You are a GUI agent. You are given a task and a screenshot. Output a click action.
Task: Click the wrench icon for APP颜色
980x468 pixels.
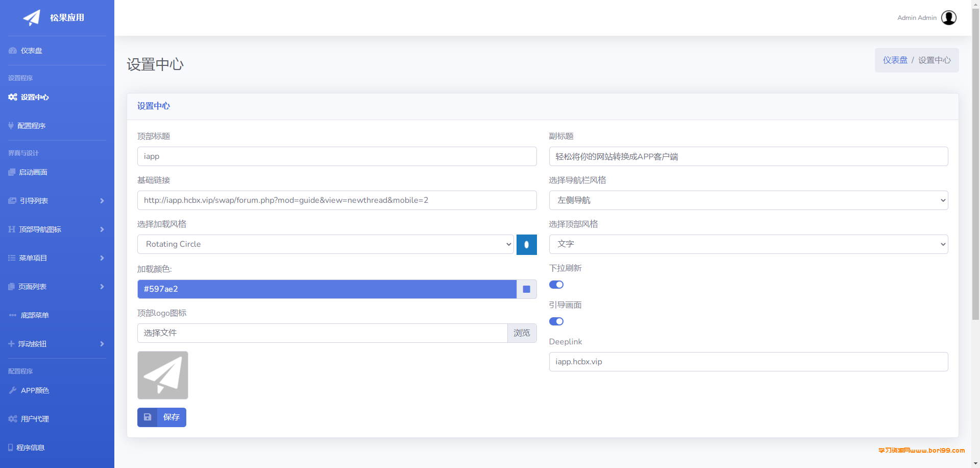pos(13,390)
